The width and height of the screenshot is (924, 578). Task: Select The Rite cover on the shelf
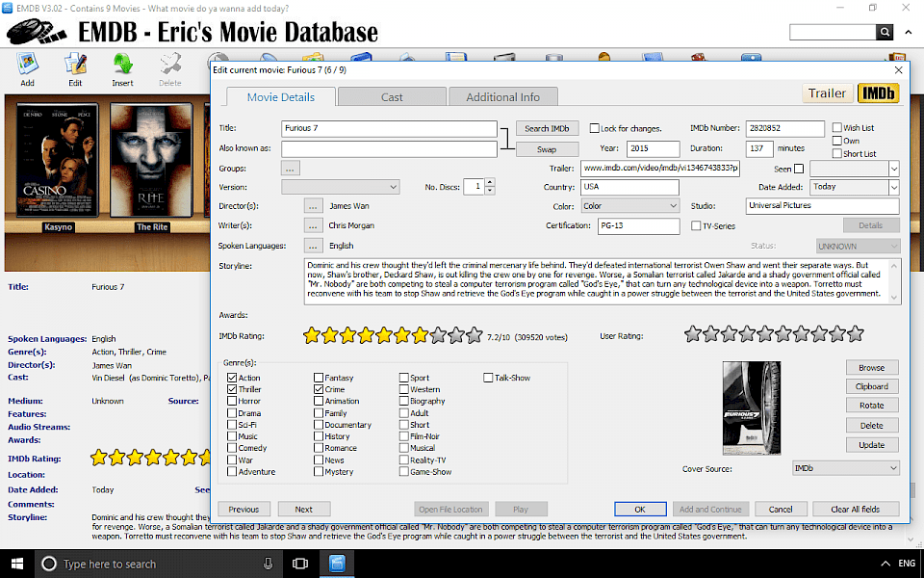click(151, 161)
